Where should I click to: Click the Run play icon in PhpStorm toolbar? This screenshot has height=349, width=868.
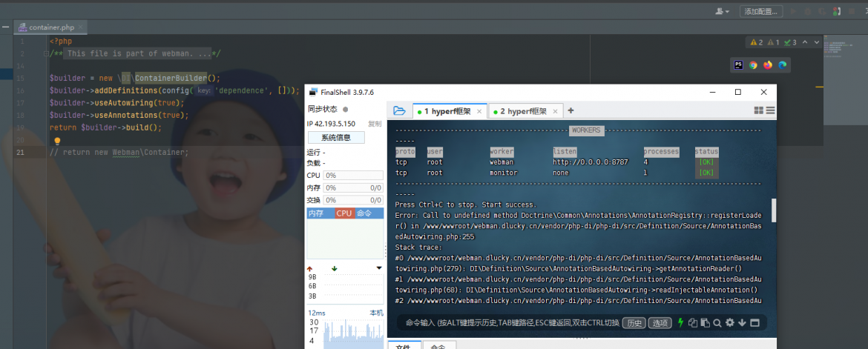click(793, 11)
